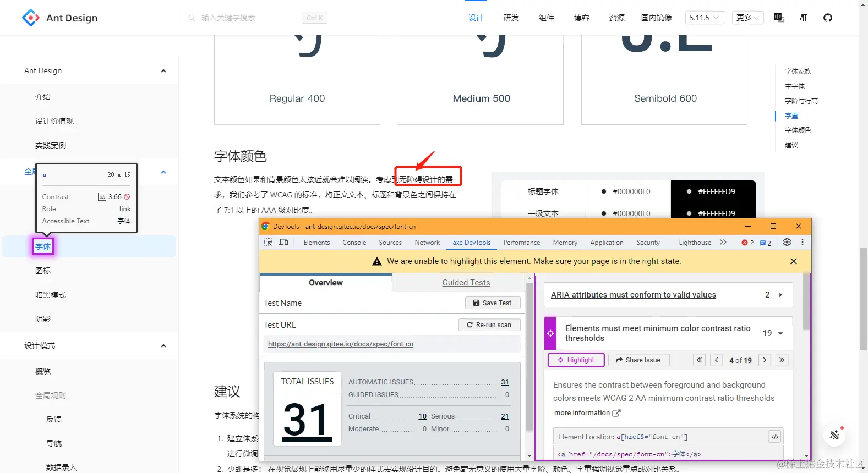Jump to 字体颜色 in page anchor list
This screenshot has width=868, height=473.
tap(798, 130)
